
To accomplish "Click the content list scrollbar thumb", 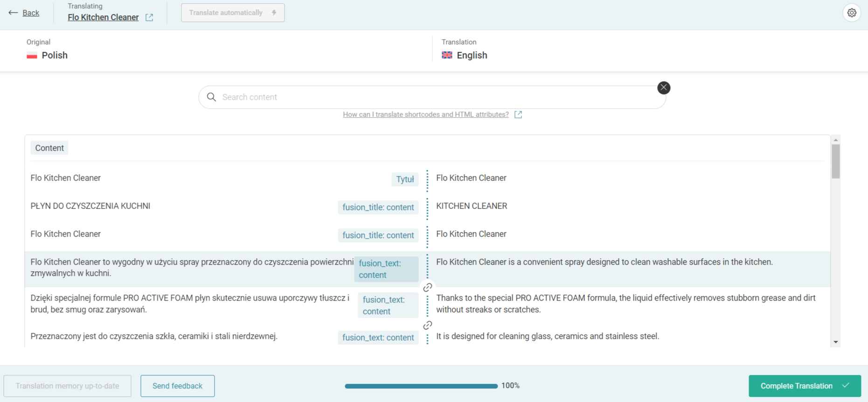I will (x=835, y=162).
